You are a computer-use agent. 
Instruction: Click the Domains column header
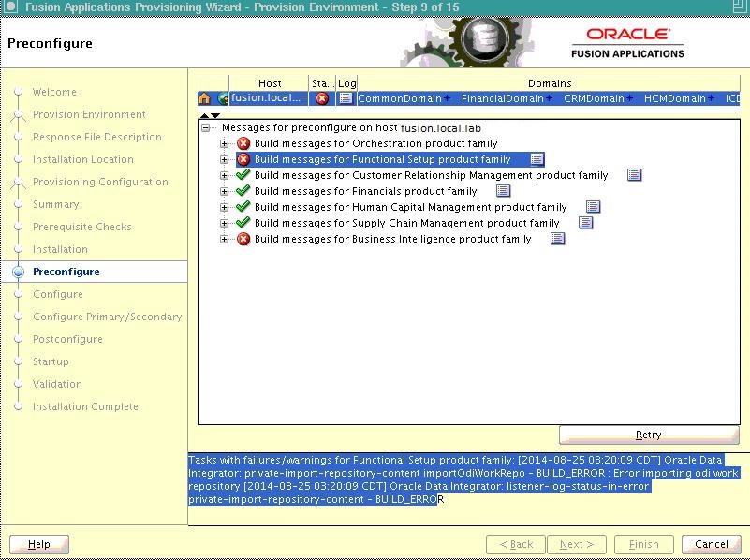pyautogui.click(x=549, y=83)
